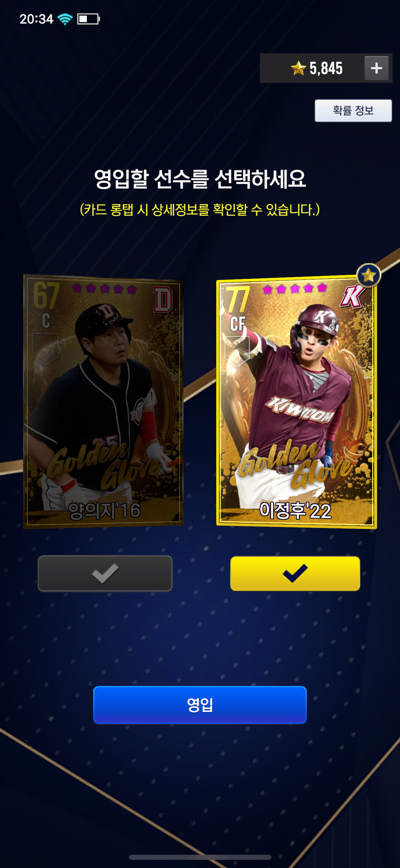Viewport: 400px width, 868px height.
Task: Tap the purple star rating on 양의지 card
Action: pyautogui.click(x=104, y=288)
